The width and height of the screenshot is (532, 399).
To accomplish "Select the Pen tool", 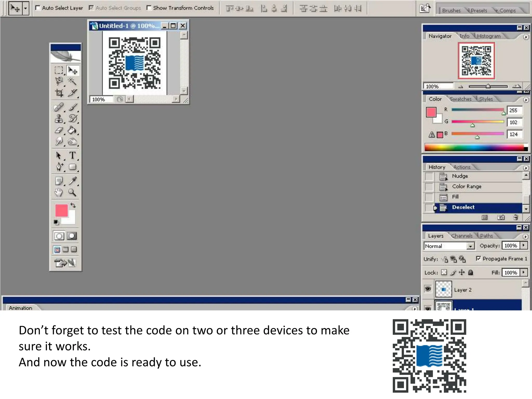I will coord(59,167).
